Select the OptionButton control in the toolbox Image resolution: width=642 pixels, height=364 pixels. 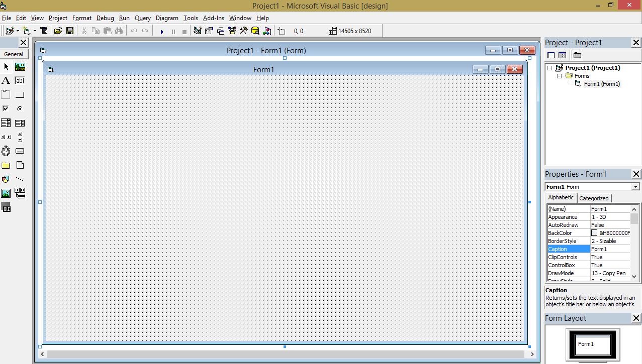tap(20, 108)
